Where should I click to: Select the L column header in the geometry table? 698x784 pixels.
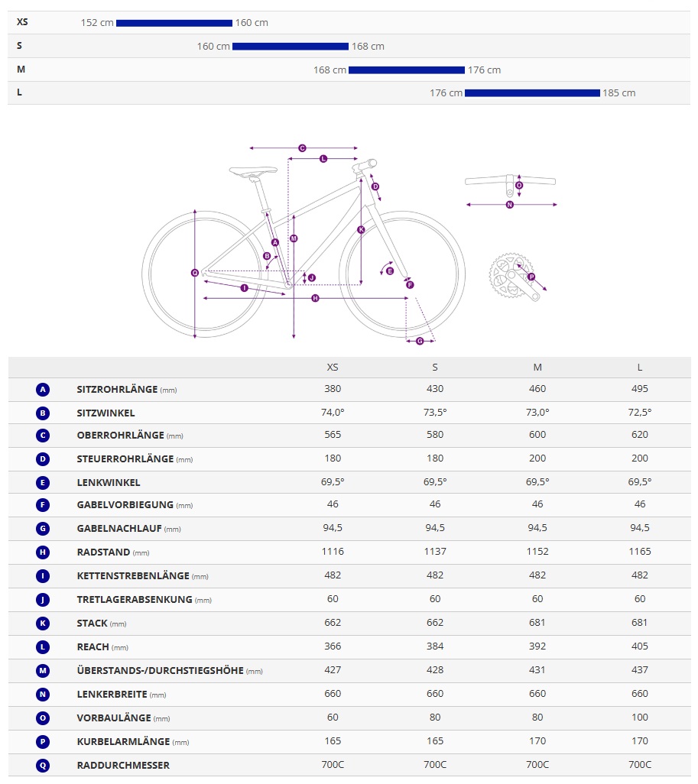[640, 368]
